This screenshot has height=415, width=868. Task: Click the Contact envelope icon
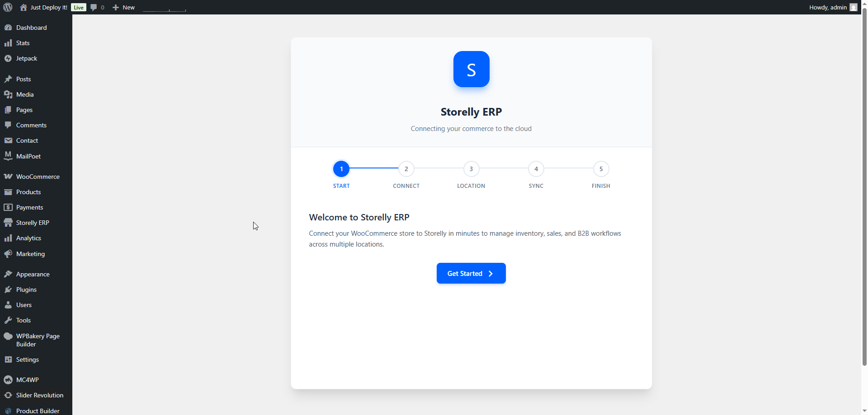8,140
